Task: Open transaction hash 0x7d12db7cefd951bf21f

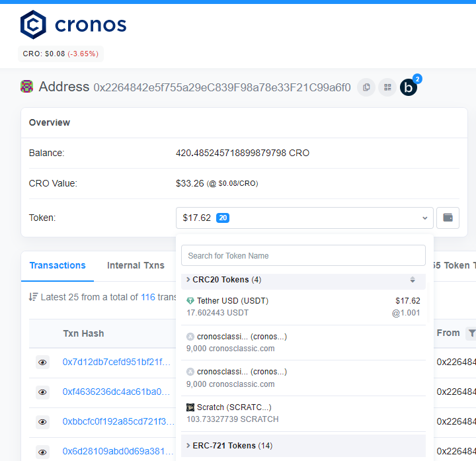Action: pos(116,362)
